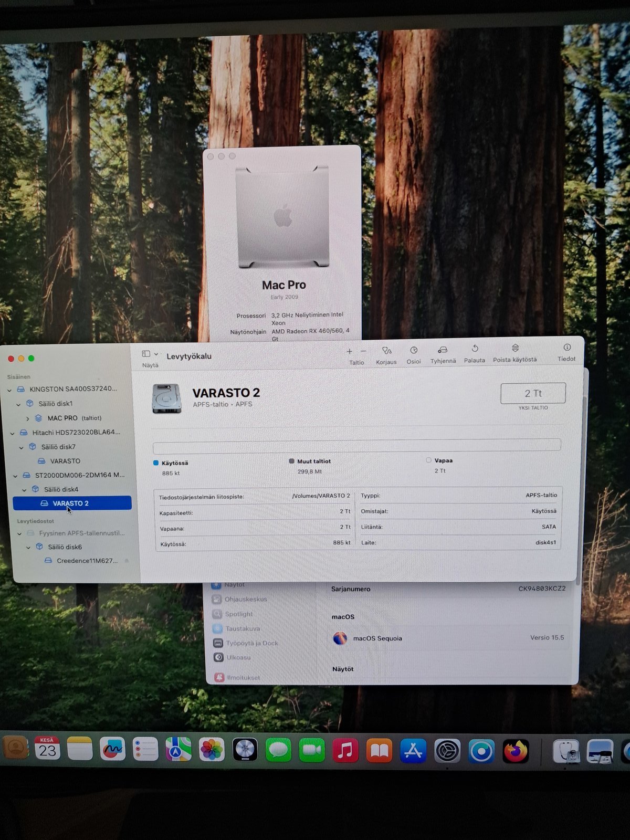Click the 2 Tt capacity box

click(x=533, y=393)
